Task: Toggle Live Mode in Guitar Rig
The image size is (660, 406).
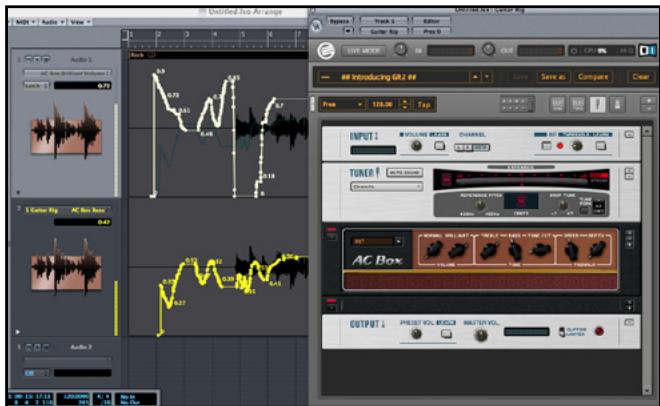Action: [x=363, y=51]
